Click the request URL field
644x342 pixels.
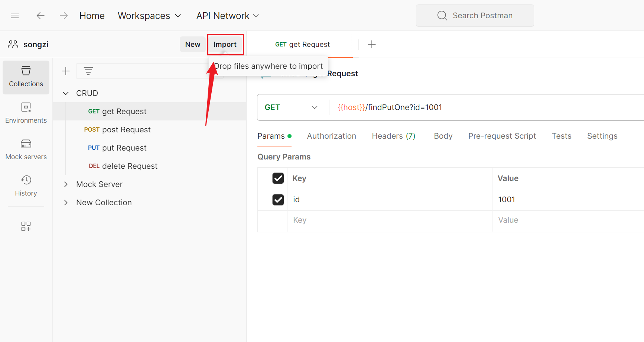pos(487,107)
